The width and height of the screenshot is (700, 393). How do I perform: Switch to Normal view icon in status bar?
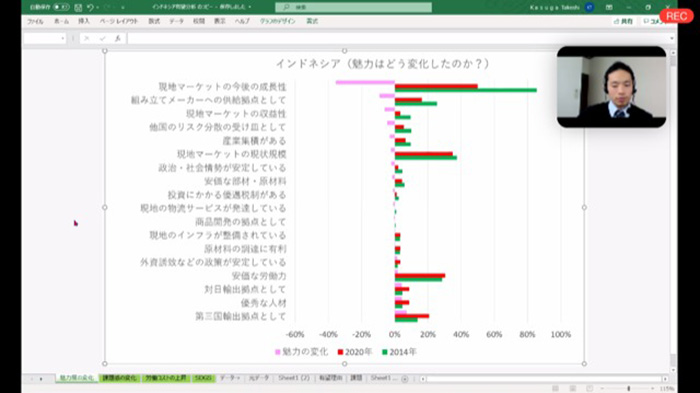coord(555,389)
